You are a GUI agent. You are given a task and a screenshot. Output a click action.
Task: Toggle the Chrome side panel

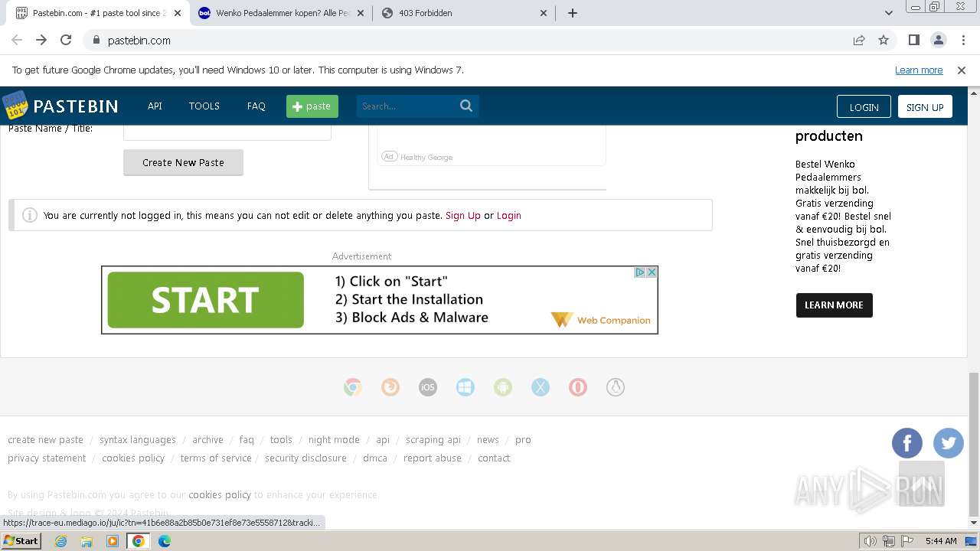tap(914, 41)
